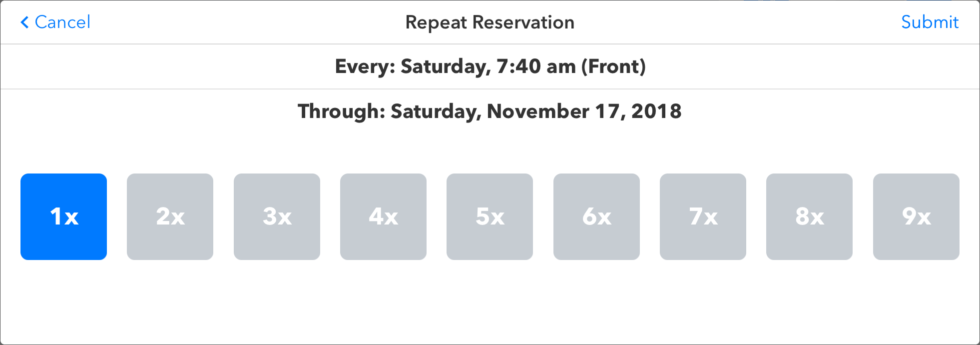980x345 pixels.
Task: Select the 9x repeat tile
Action: 916,216
